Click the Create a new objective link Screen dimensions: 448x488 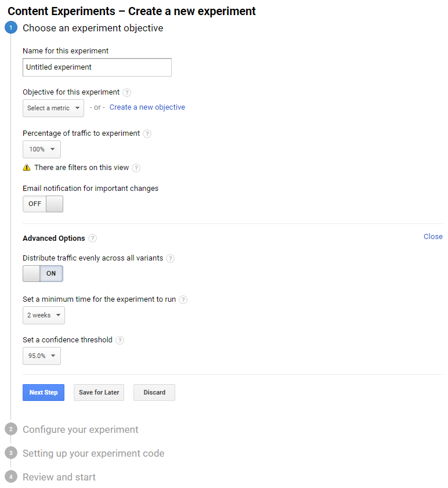[x=147, y=107]
